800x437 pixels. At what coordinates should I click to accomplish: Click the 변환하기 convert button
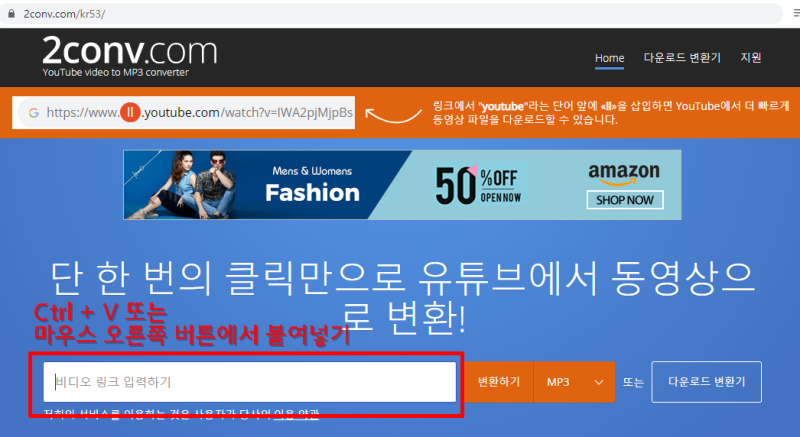click(x=498, y=382)
